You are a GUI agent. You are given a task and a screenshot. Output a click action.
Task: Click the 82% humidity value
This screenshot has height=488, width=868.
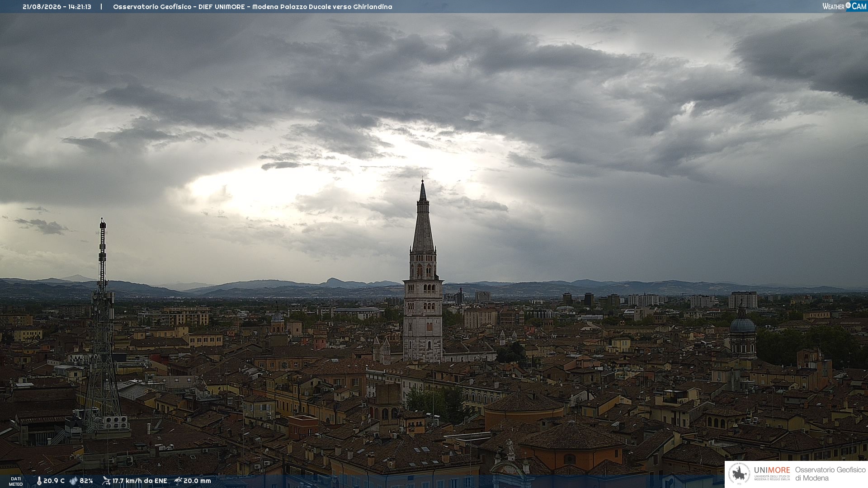coord(86,481)
